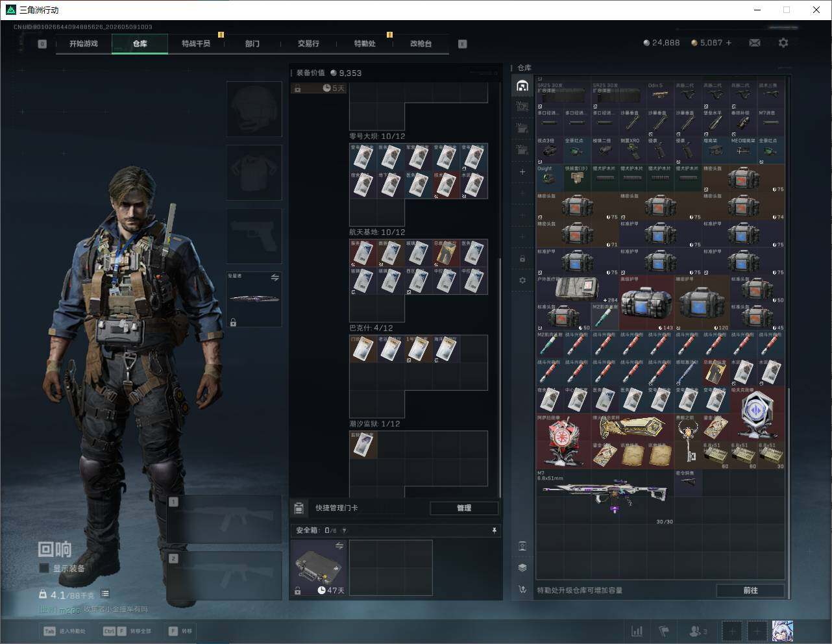Image resolution: width=832 pixels, height=644 pixels.
Task: Select the ornate key item in the stash
Action: (688, 441)
